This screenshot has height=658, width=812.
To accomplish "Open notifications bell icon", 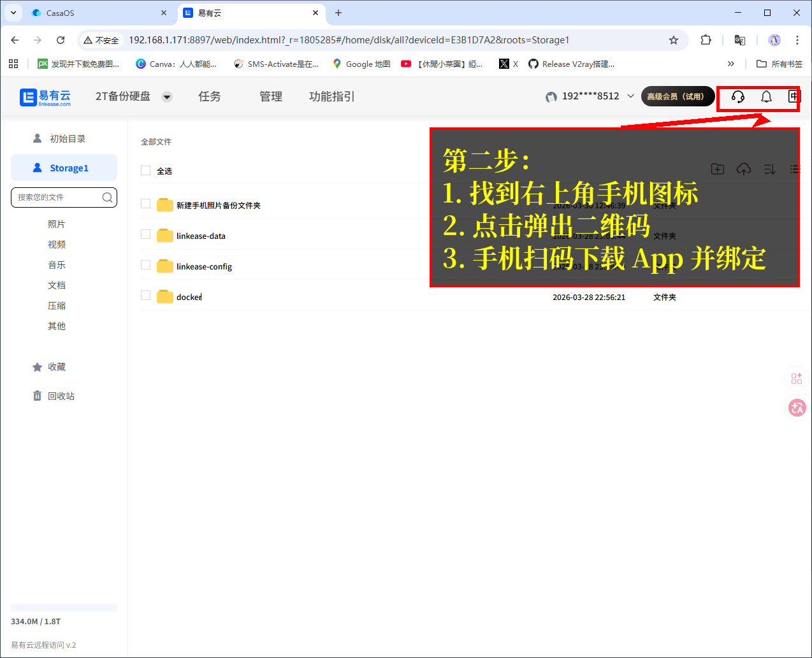I will (766, 97).
